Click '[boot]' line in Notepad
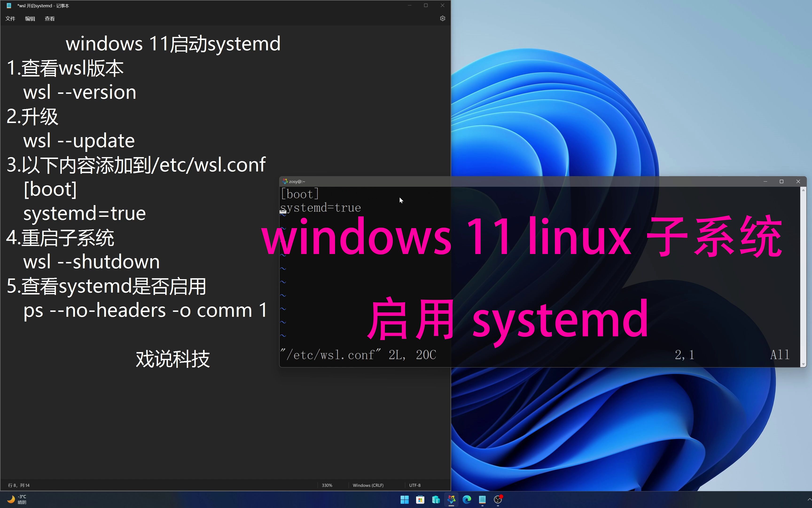Image resolution: width=812 pixels, height=508 pixels. click(50, 189)
